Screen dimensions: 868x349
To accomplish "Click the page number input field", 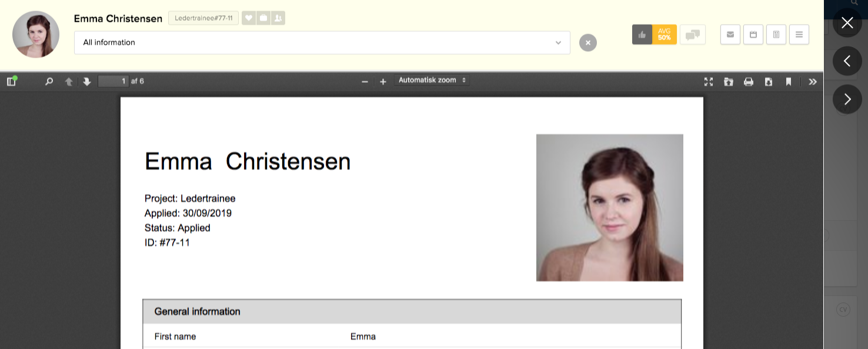I will click(113, 81).
